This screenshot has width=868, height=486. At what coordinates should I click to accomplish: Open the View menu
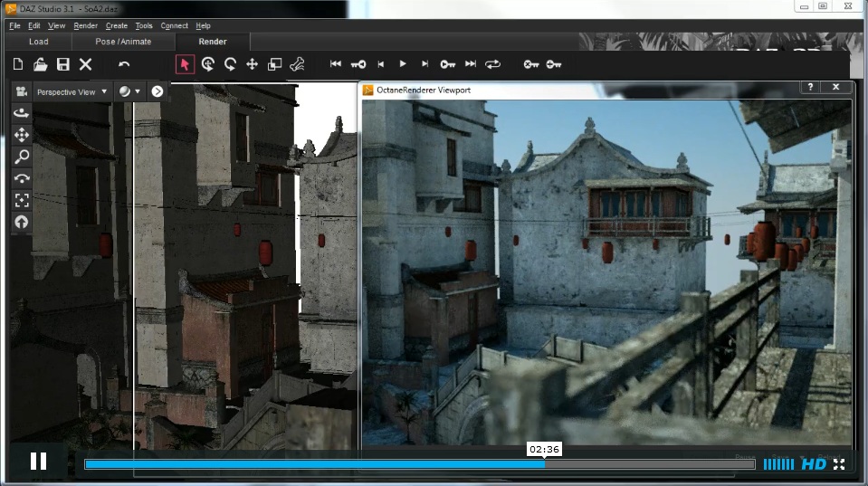[x=56, y=25]
